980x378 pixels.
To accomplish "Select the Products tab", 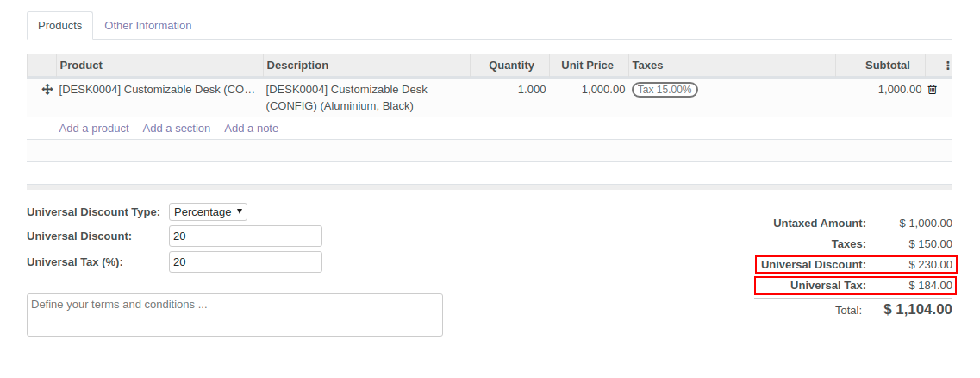I will [x=60, y=26].
